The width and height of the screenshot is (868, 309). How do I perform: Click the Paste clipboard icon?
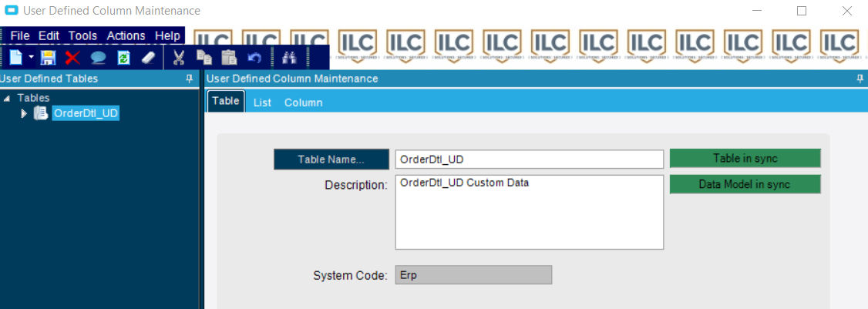point(229,58)
